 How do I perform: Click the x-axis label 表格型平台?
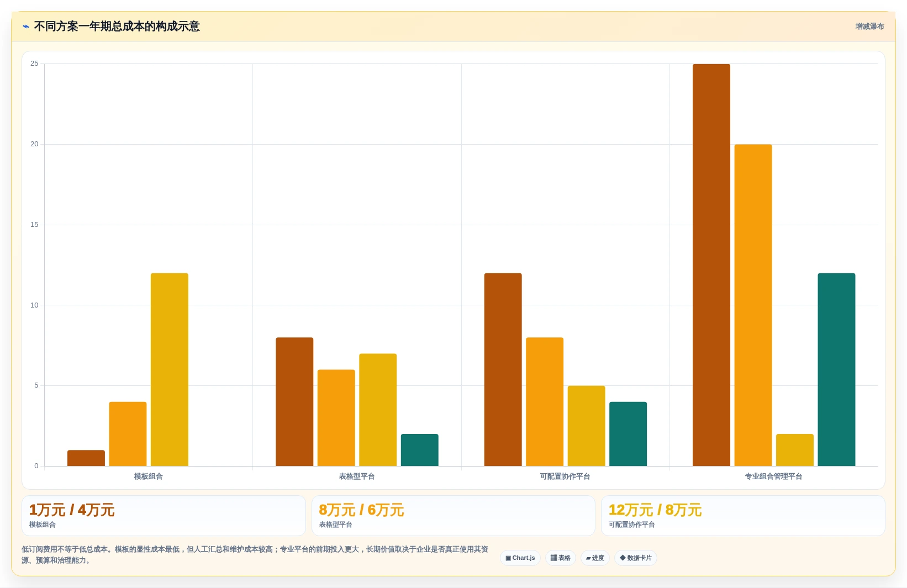point(357,476)
